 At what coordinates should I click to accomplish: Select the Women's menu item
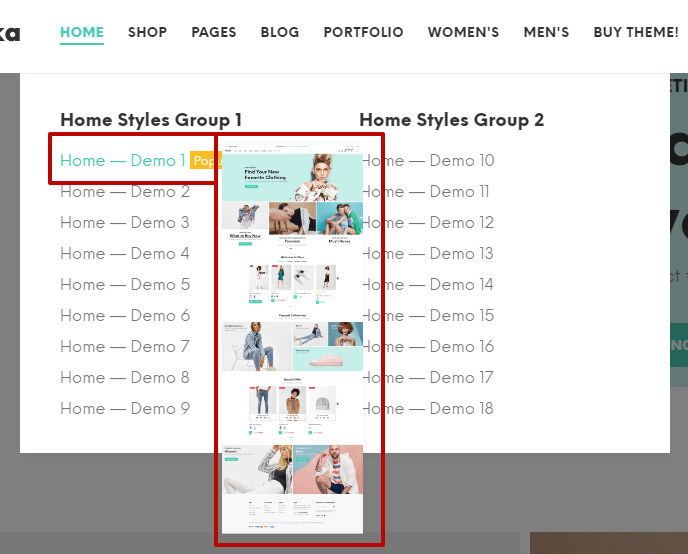pyautogui.click(x=463, y=32)
